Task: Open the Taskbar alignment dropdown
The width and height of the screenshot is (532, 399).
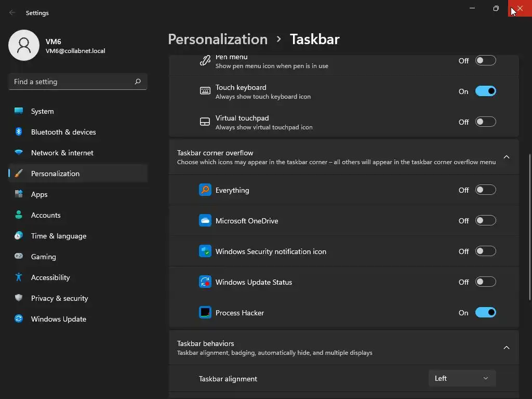Action: (462, 378)
